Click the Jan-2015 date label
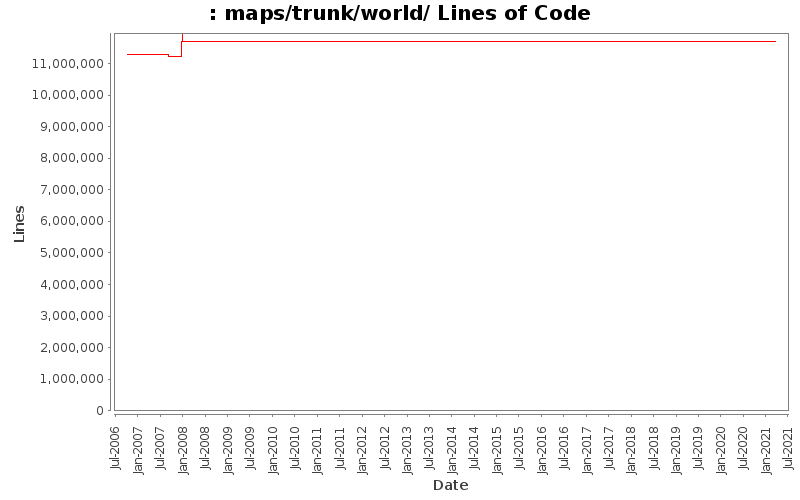 [x=497, y=450]
